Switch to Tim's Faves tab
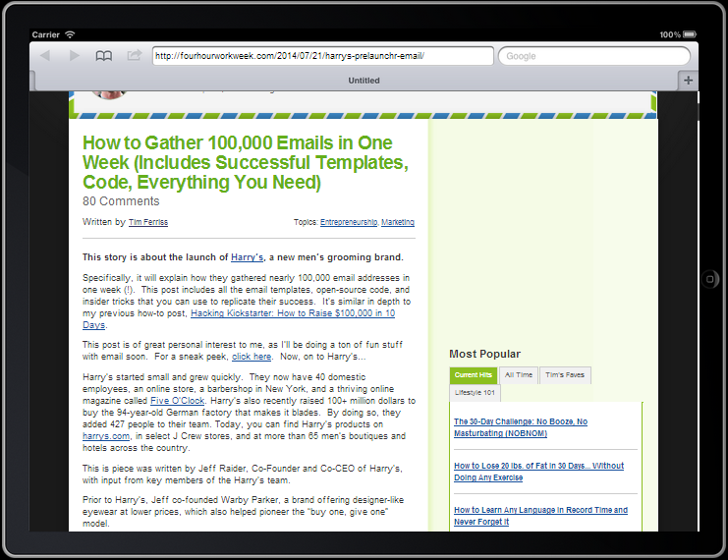728x560 pixels. [x=565, y=375]
